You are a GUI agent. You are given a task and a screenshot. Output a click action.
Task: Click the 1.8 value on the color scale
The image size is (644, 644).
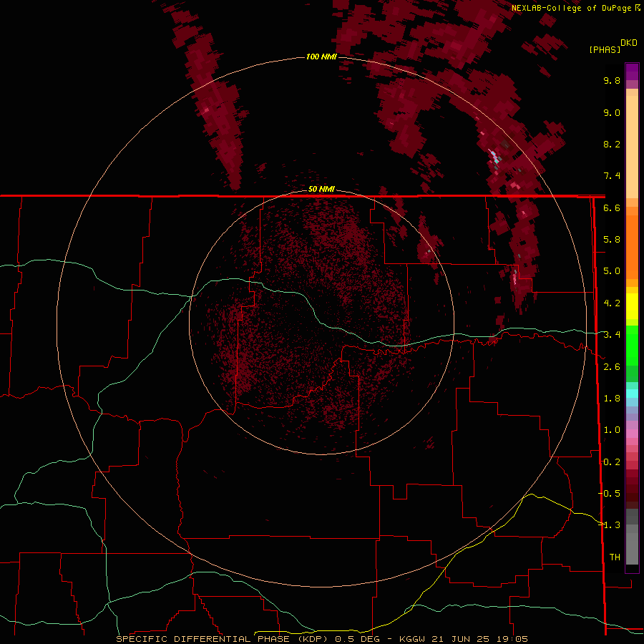point(612,399)
